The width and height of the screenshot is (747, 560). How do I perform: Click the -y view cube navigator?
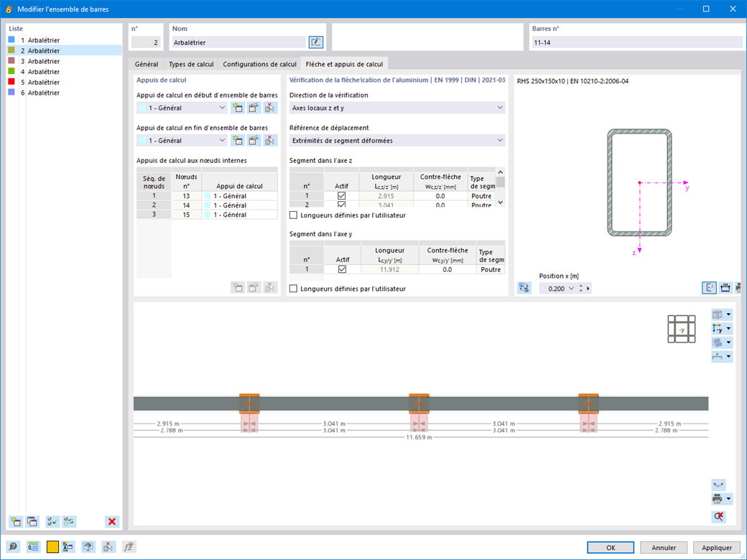click(681, 329)
